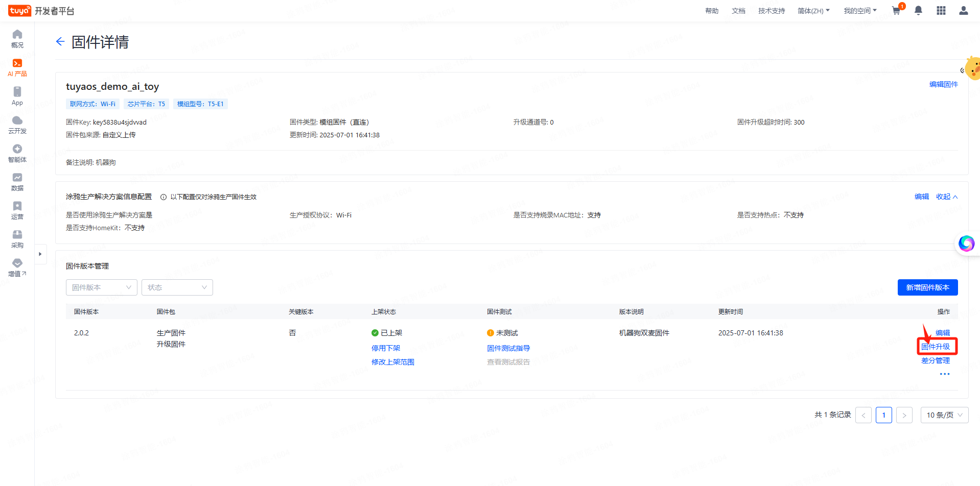Open the notifications bell
This screenshot has width=980, height=486.
click(x=918, y=10)
